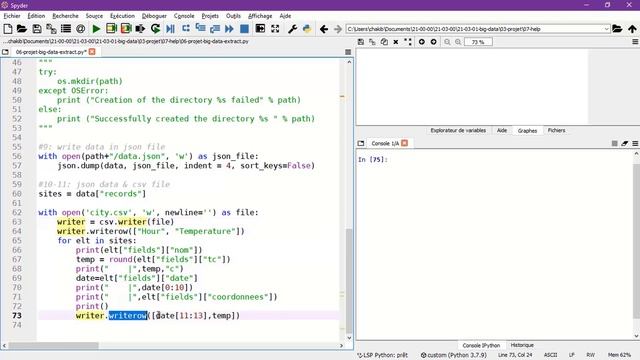Maximize the current pane icon
640x360 pixels.
pos(260,29)
